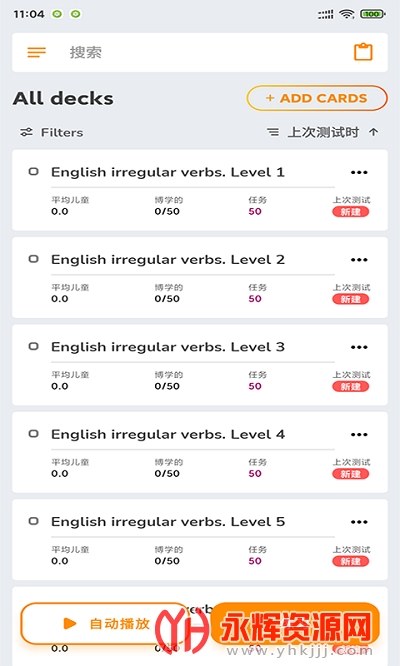Open three-dot menu for Level 2 deck
Screen dimensions: 400x666
(x=359, y=260)
